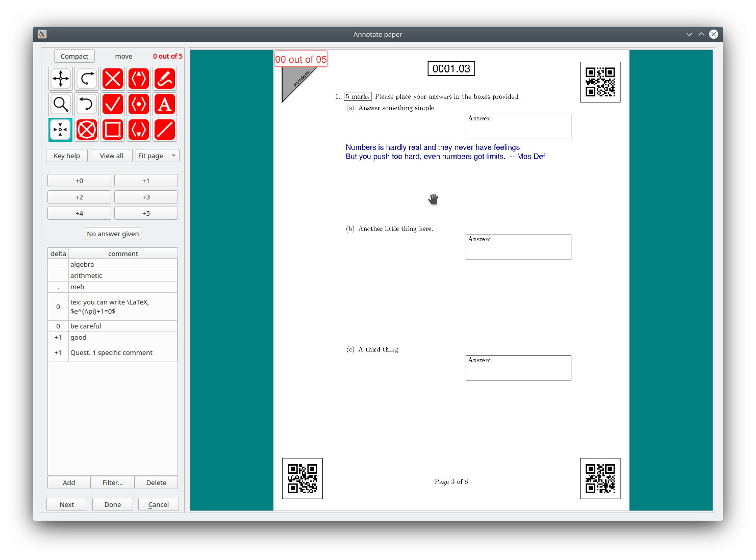The width and height of the screenshot is (756, 560).
Task: Select the pan tool with four outward arrows
Action: (61, 79)
